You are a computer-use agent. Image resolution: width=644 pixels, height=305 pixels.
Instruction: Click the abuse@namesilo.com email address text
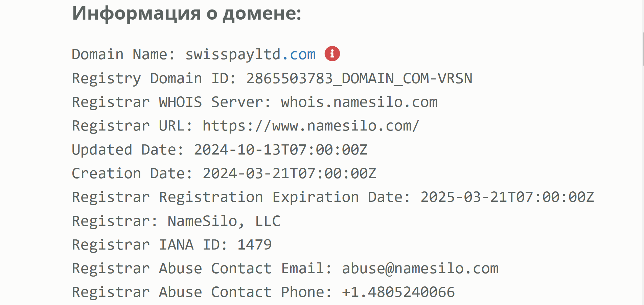click(420, 268)
